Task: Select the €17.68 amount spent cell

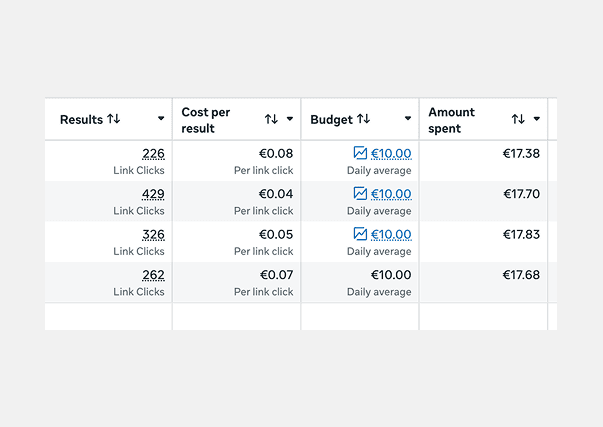Action: pos(483,282)
